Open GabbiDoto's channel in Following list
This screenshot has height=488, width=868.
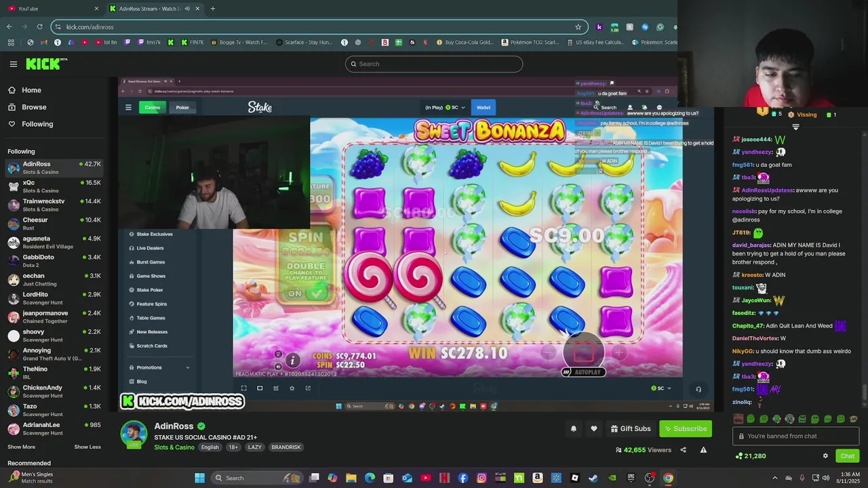click(54, 261)
